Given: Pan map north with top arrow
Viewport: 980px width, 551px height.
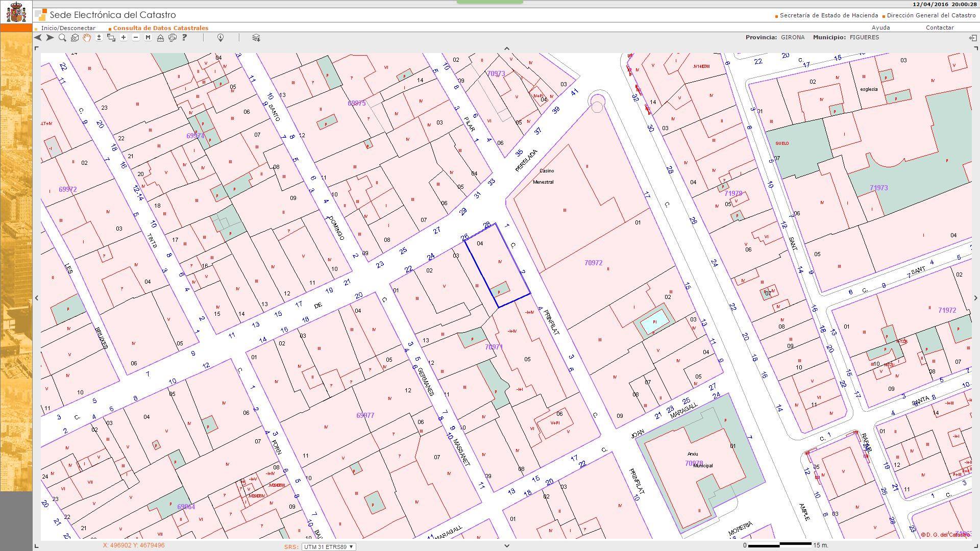Looking at the screenshot, I should point(506,49).
